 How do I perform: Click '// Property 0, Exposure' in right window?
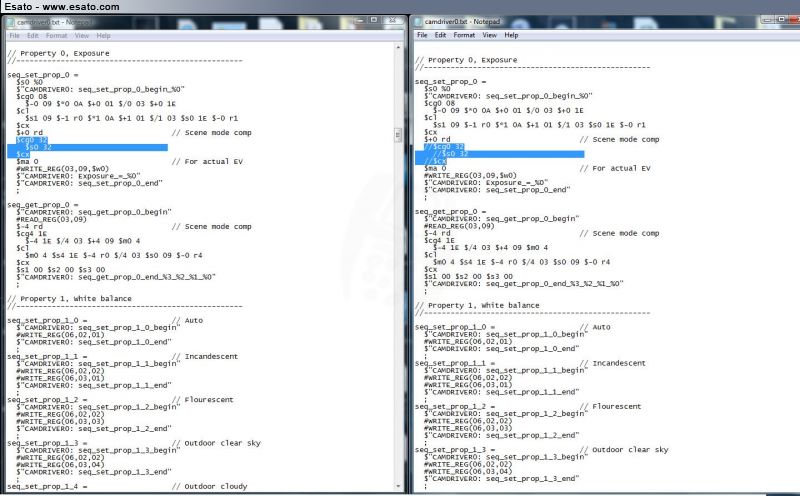point(466,60)
